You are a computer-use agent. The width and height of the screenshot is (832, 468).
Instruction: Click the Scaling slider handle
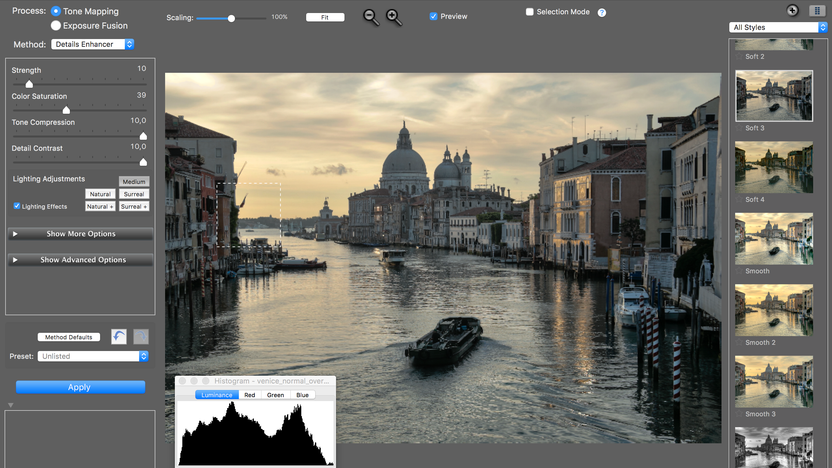231,18
